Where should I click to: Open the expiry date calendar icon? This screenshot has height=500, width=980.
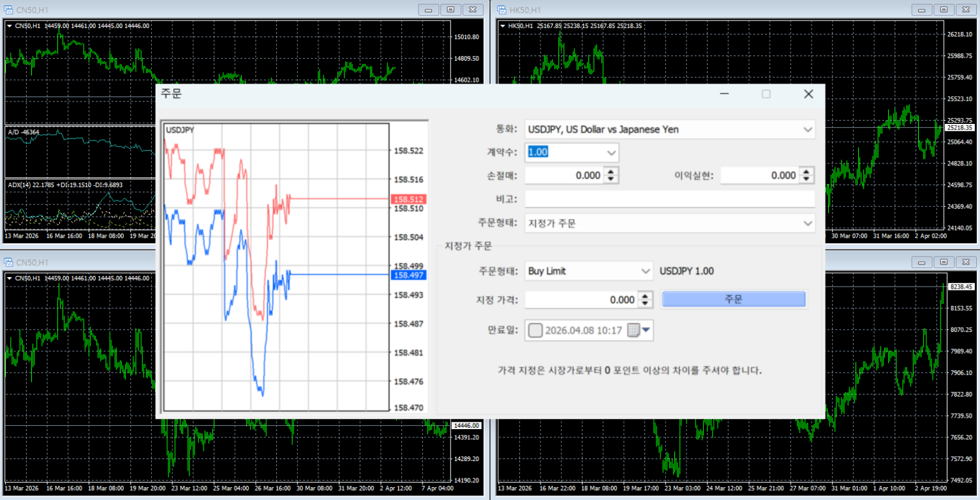[x=634, y=330]
